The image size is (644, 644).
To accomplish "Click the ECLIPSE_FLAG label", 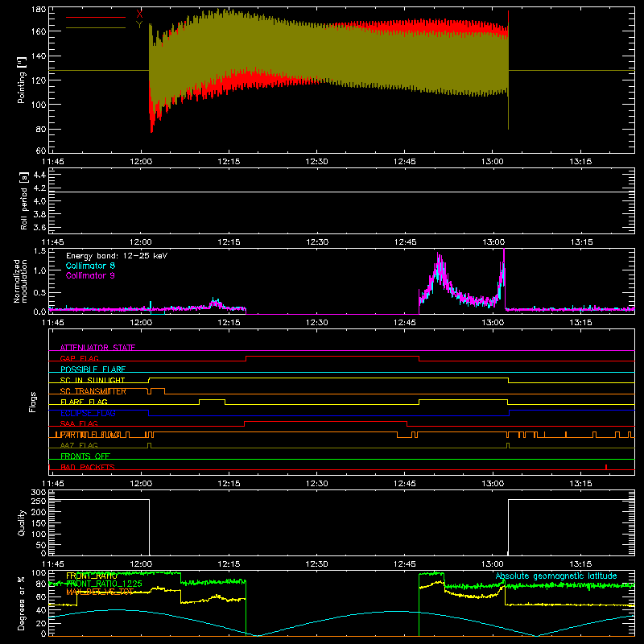I will point(88,413).
